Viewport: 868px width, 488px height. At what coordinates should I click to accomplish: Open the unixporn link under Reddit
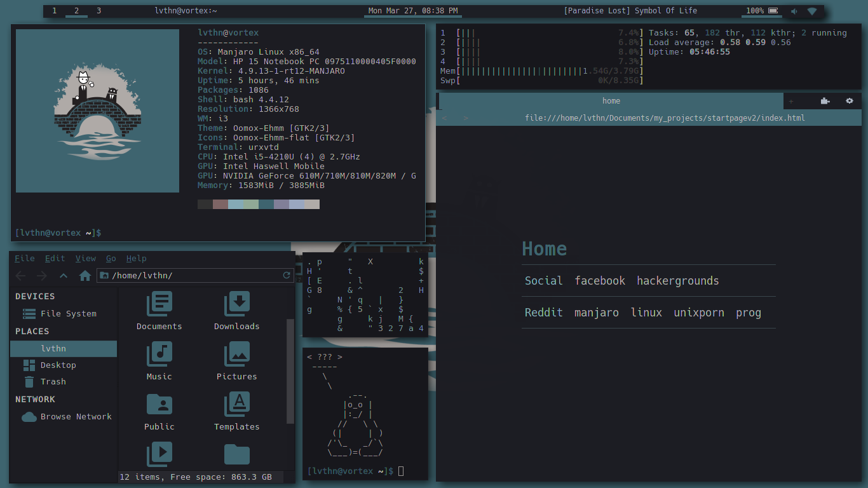(x=699, y=312)
